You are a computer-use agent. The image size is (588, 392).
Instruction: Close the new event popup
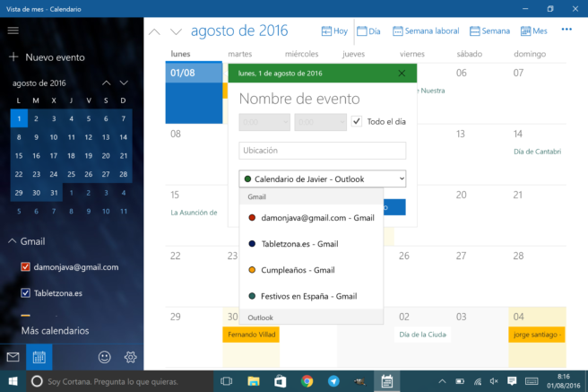pyautogui.click(x=402, y=74)
